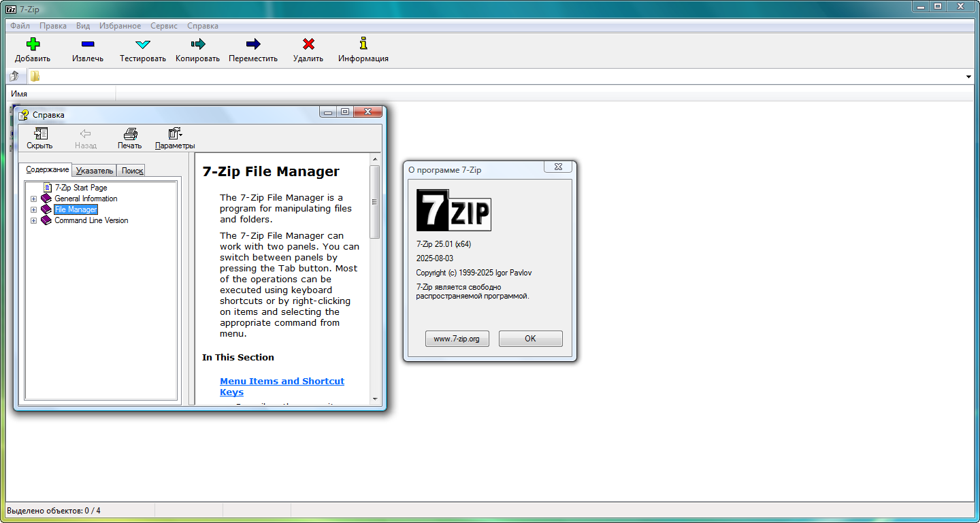
Task: Select 7-Zip Start Page in contents tree
Action: pos(81,188)
